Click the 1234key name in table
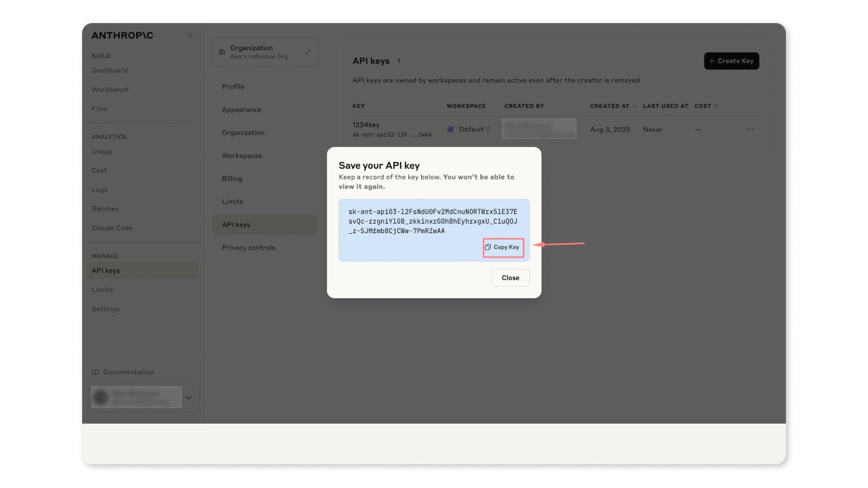Viewport: 868px width, 488px height. [x=366, y=125]
